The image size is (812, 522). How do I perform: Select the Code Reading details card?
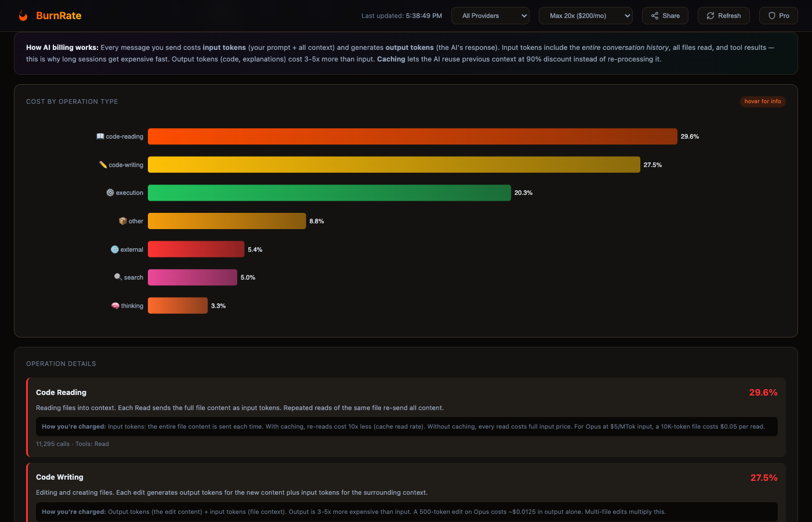click(x=406, y=416)
